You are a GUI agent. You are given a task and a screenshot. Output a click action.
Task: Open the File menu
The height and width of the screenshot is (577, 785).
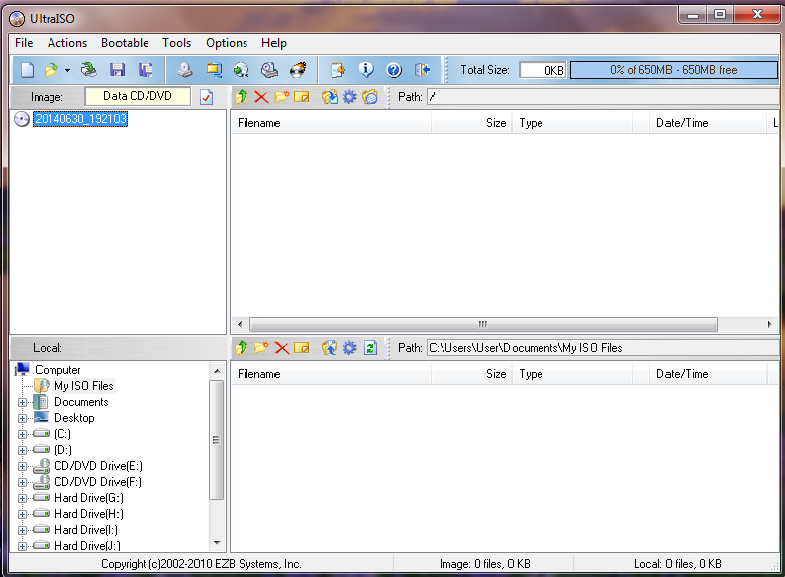[24, 43]
